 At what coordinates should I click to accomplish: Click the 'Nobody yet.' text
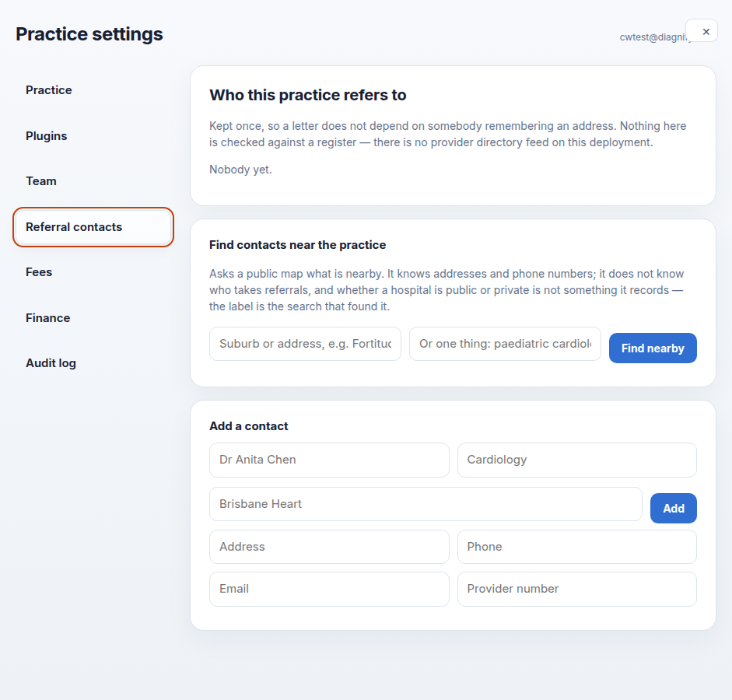coord(240,170)
